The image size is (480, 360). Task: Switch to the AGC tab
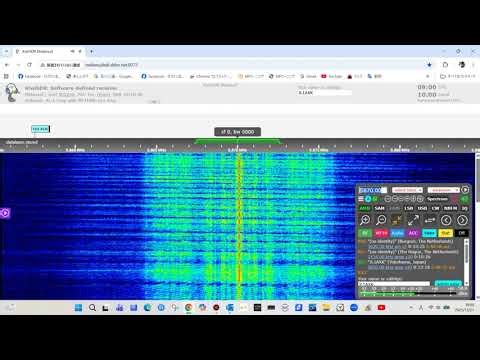pyautogui.click(x=413, y=233)
